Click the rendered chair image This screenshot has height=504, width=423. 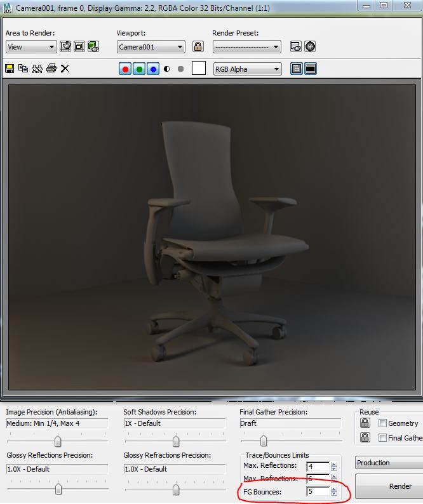212,237
